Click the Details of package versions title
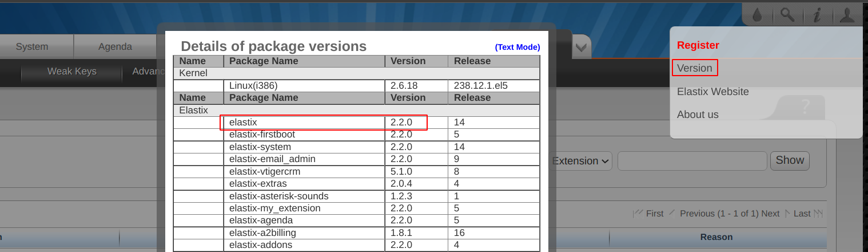Screen dimensions: 868x252 point(274,47)
